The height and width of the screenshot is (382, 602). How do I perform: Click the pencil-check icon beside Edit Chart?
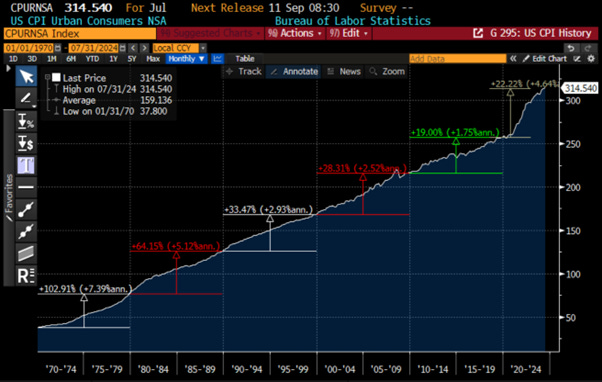[x=577, y=59]
